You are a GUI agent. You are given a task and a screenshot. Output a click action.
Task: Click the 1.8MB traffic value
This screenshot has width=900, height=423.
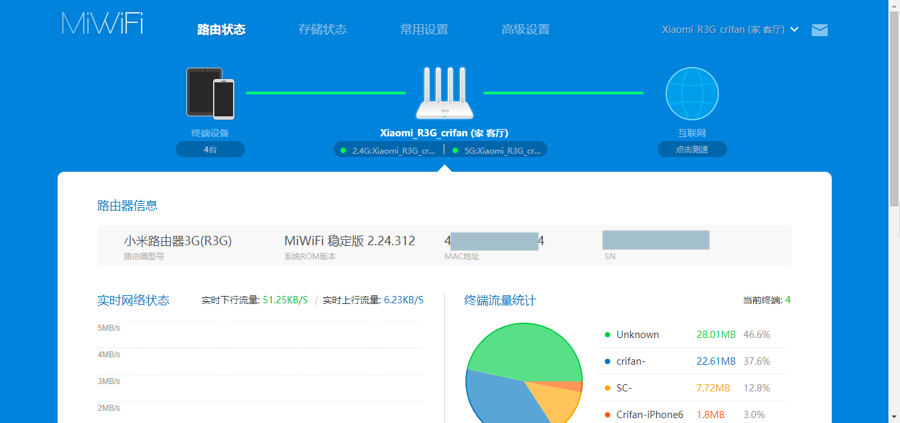click(711, 414)
